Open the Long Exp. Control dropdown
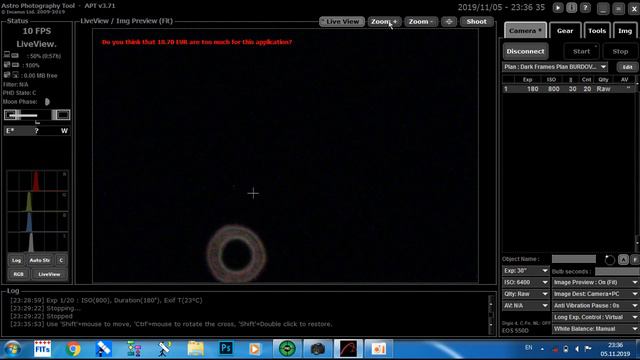 pos(596,317)
